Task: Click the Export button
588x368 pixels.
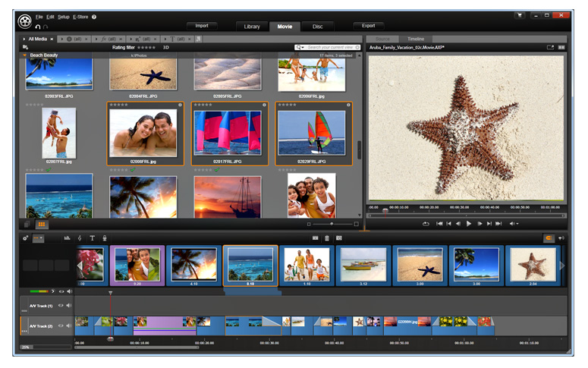Action: (368, 26)
